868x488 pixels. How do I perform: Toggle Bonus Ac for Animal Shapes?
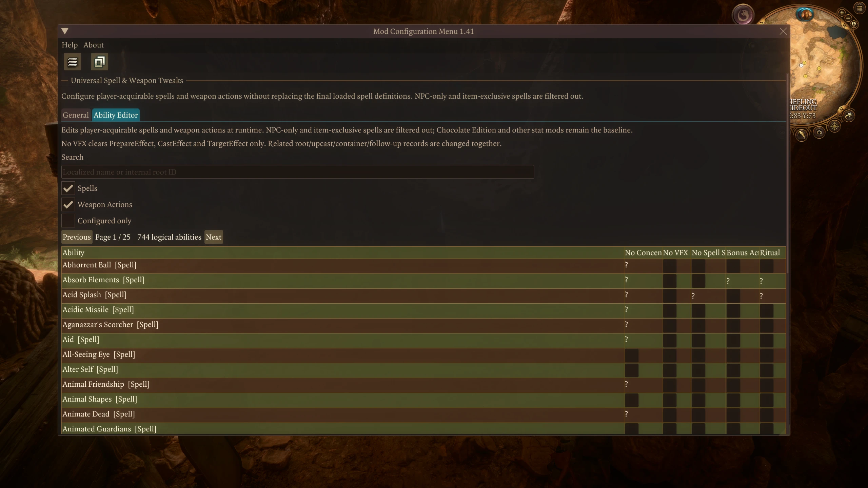[733, 401]
